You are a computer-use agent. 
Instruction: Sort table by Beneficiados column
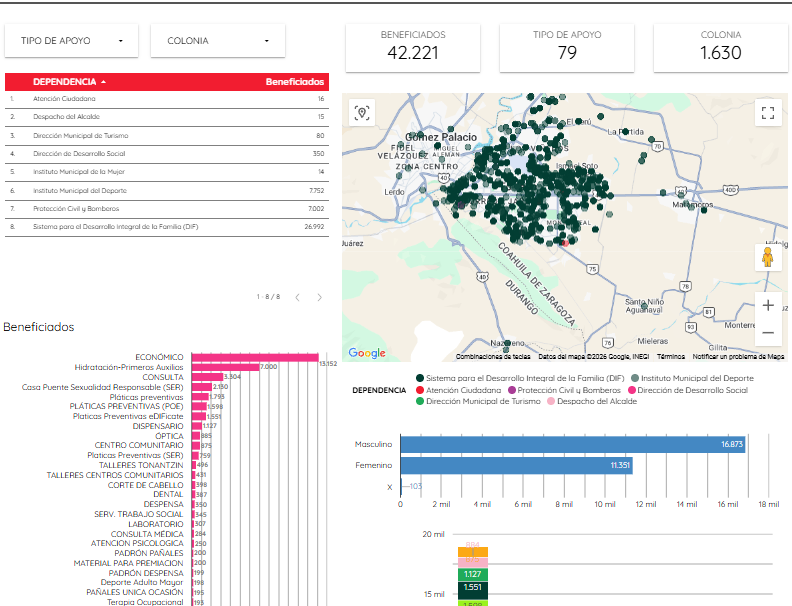[294, 82]
